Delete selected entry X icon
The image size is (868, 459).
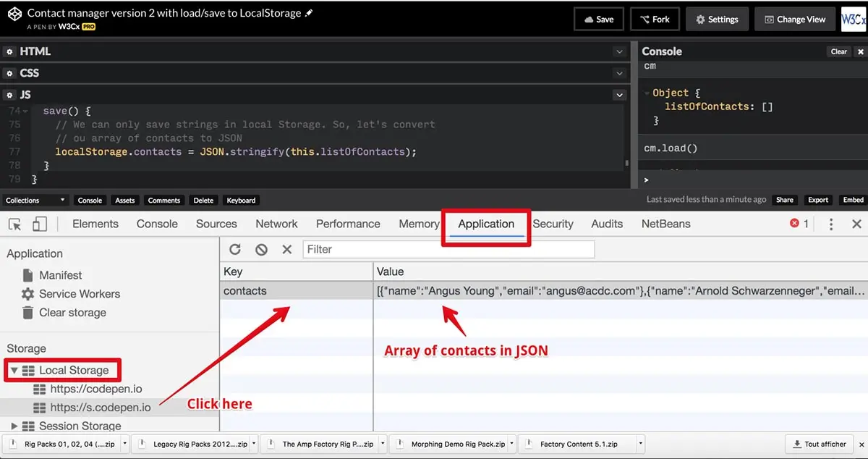point(286,249)
